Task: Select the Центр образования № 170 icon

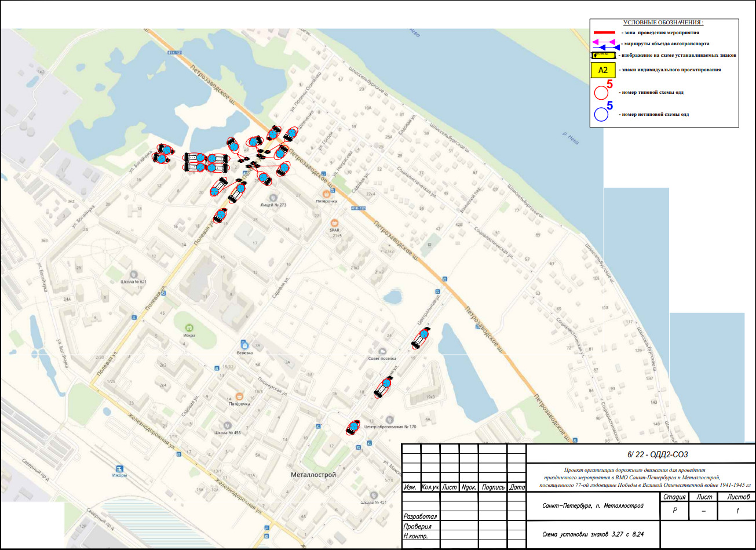Action: coord(389,419)
